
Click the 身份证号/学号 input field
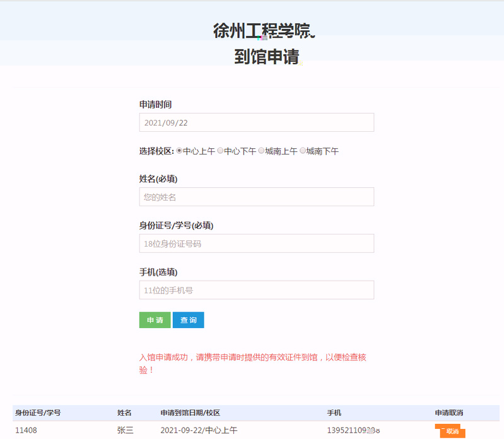coord(256,243)
